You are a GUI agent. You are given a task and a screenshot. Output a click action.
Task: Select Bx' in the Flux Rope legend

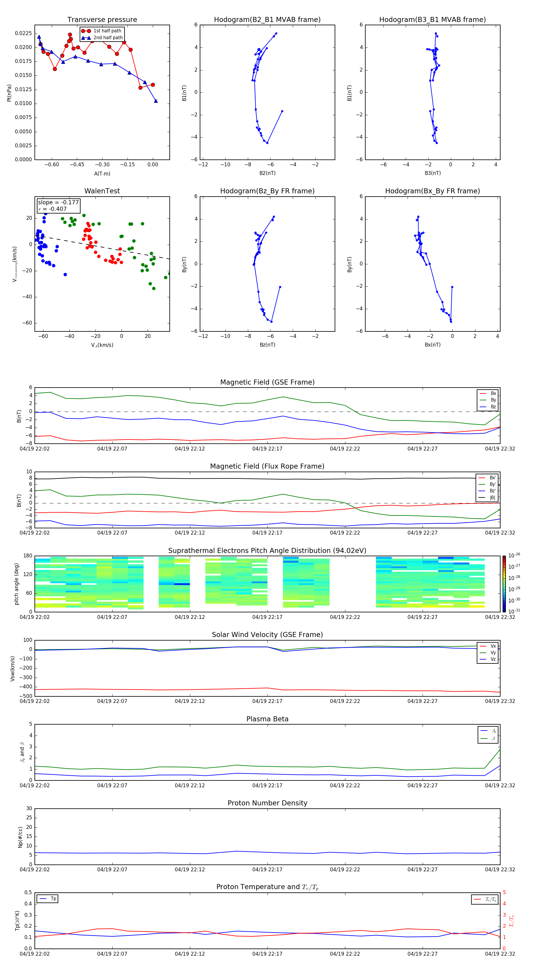[487, 478]
